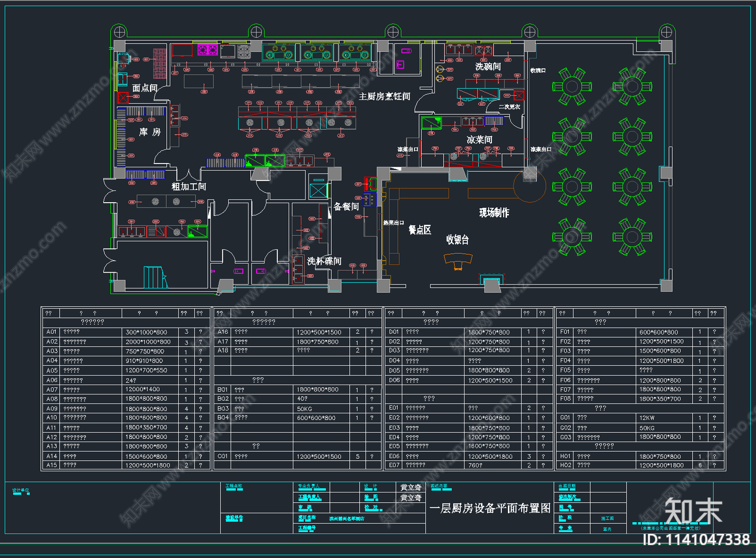
Task: Click the 粗加工间 room label
Action: (189, 187)
